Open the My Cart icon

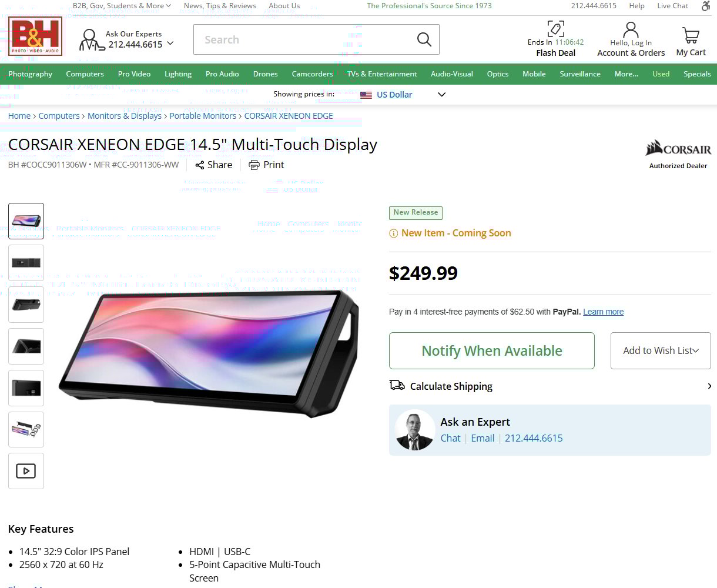[691, 35]
